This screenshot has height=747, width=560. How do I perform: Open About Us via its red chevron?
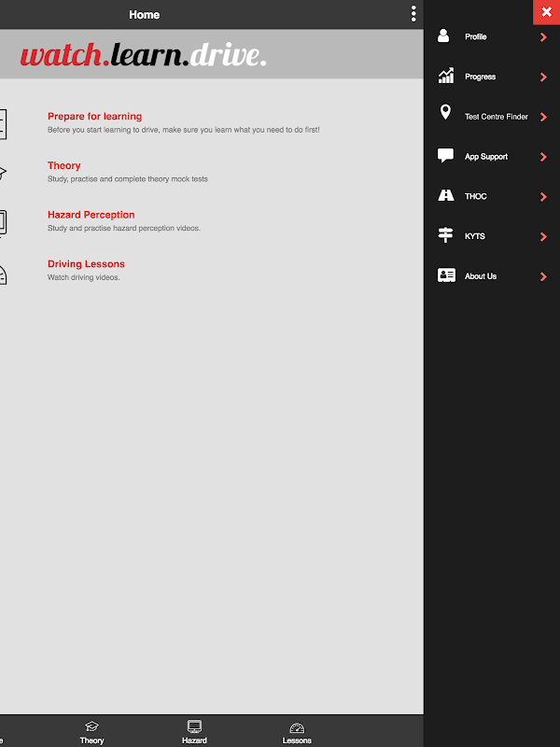[543, 276]
